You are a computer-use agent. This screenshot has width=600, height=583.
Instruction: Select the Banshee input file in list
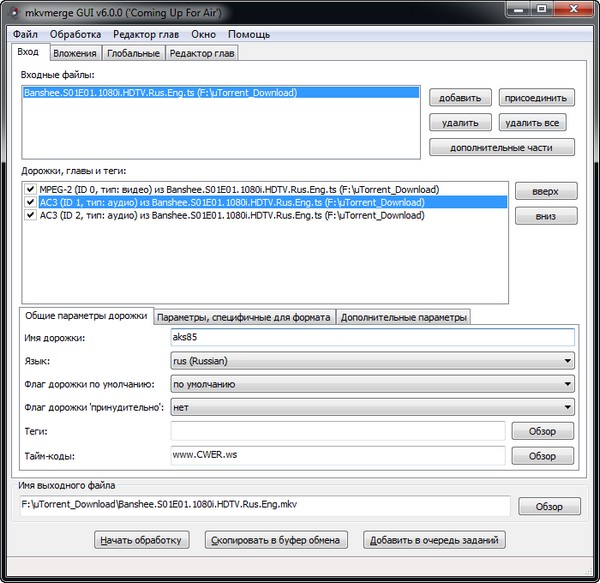coord(160,93)
